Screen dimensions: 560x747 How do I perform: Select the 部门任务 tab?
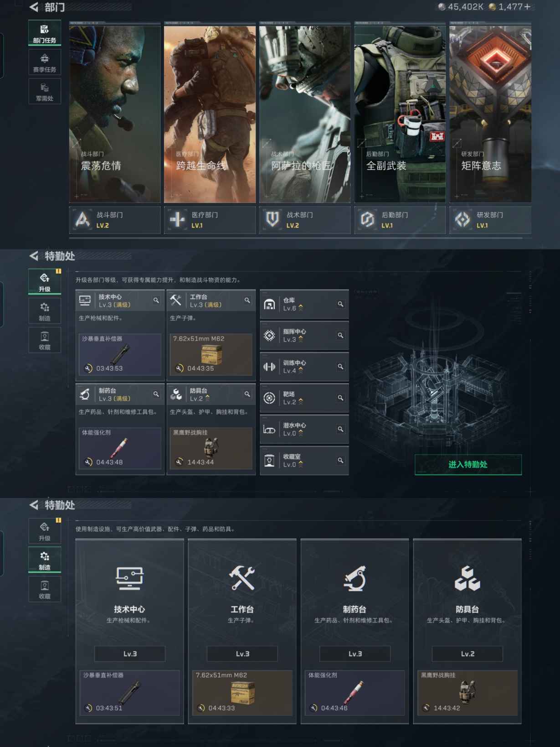pyautogui.click(x=45, y=34)
